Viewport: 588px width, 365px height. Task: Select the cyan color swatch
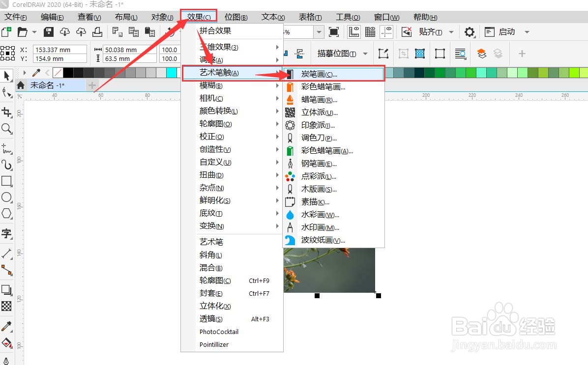pos(172,72)
